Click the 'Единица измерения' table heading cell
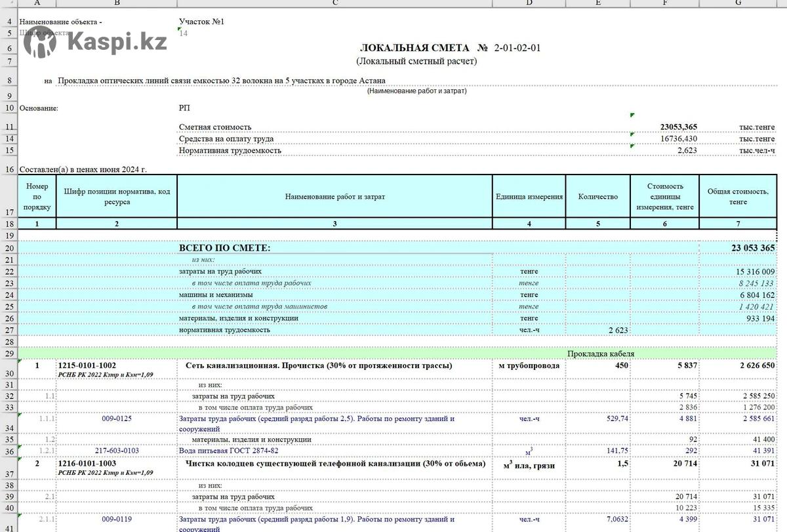787x532 pixels. point(529,197)
